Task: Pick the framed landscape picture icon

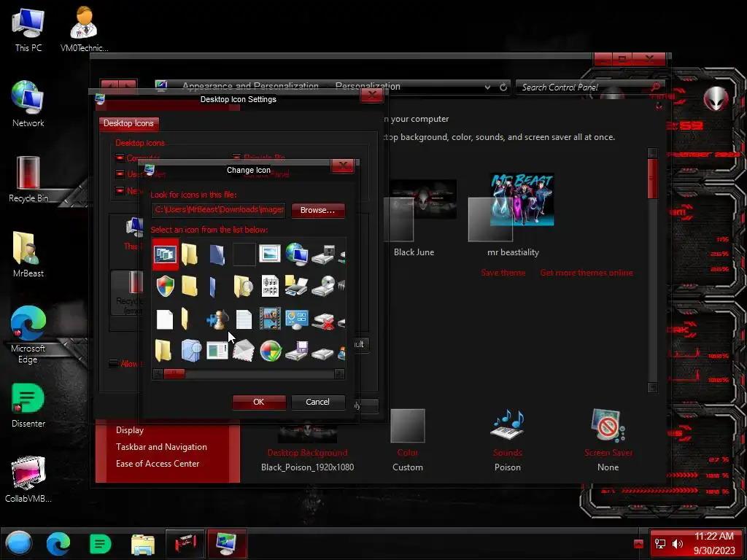Action: [270, 253]
